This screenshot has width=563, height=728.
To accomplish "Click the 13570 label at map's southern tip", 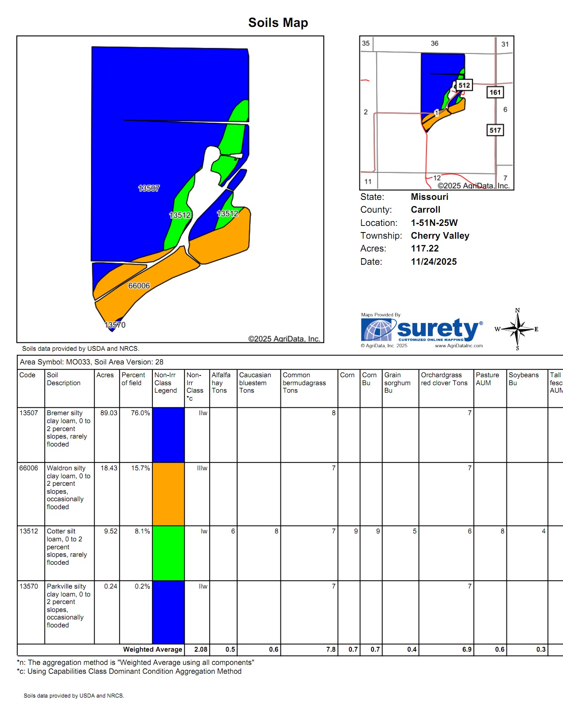I will (115, 325).
